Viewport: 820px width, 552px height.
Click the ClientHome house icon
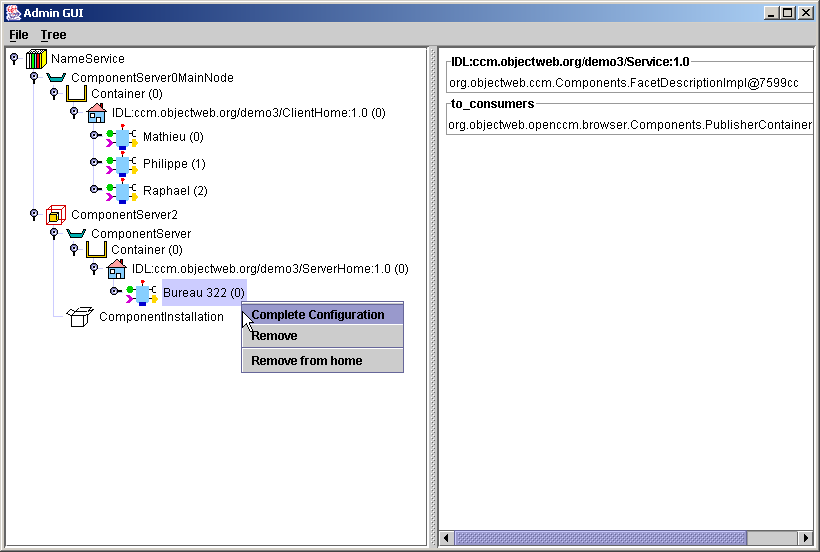[x=96, y=113]
